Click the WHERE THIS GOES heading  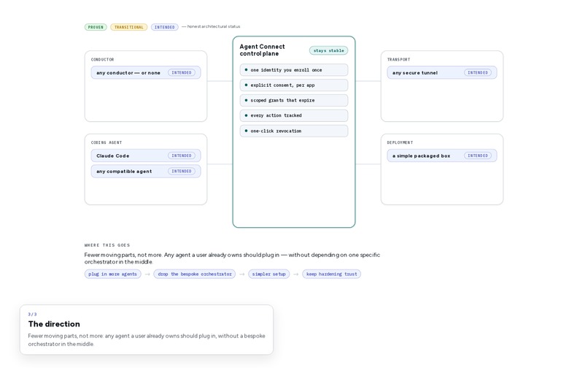coord(107,245)
